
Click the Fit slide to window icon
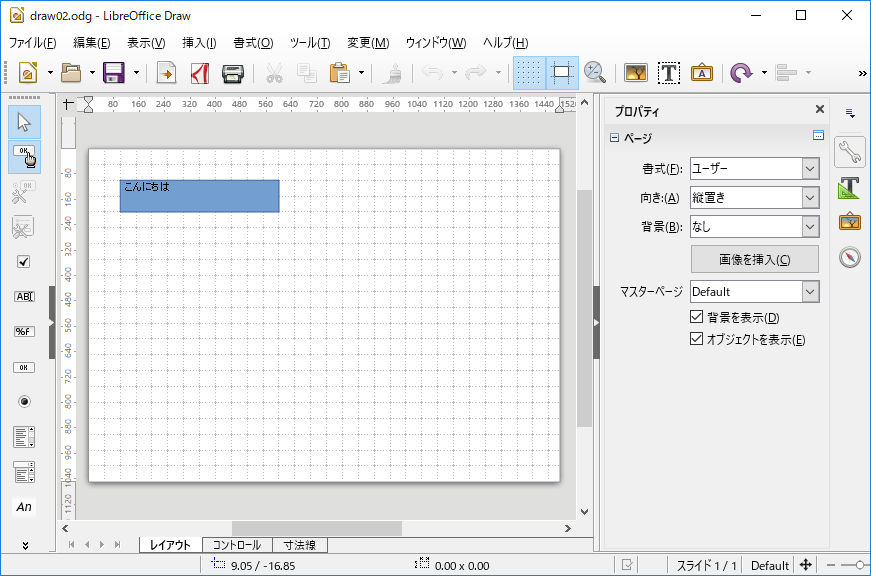[x=805, y=565]
